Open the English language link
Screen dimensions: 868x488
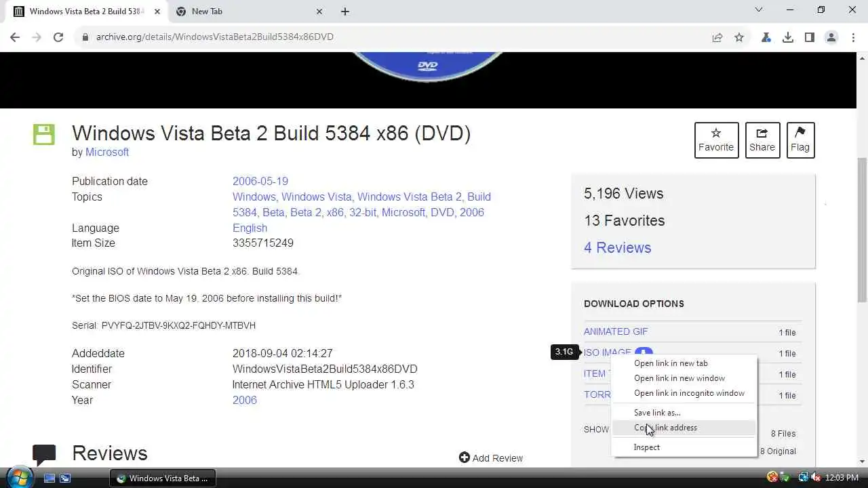click(250, 228)
